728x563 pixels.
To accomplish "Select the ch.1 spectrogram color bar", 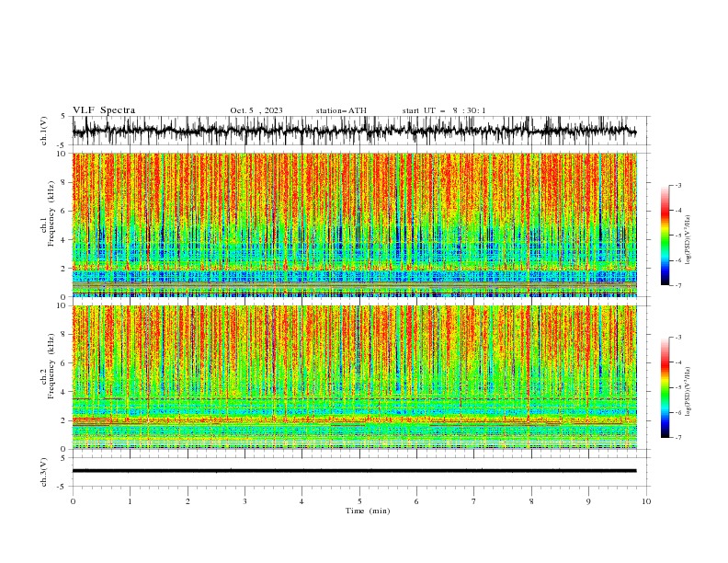I will pyautogui.click(x=665, y=236).
